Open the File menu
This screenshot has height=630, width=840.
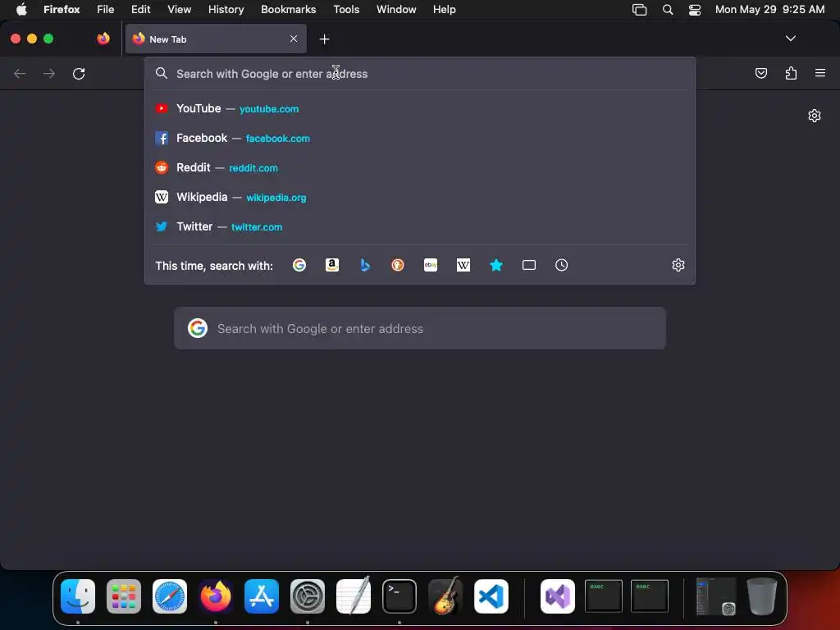click(106, 9)
